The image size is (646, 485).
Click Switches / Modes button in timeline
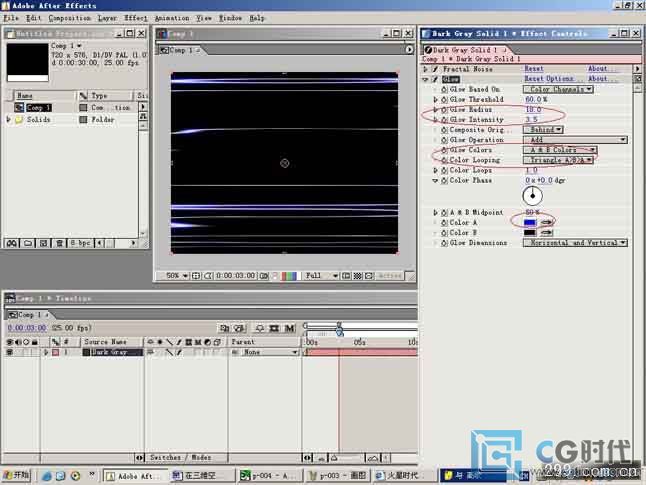180,458
